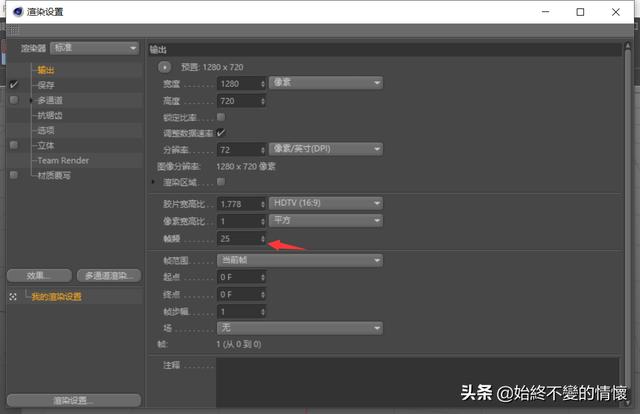640x414 pixels.
Task: Click the 帧频 field showing 25
Action: click(238, 238)
